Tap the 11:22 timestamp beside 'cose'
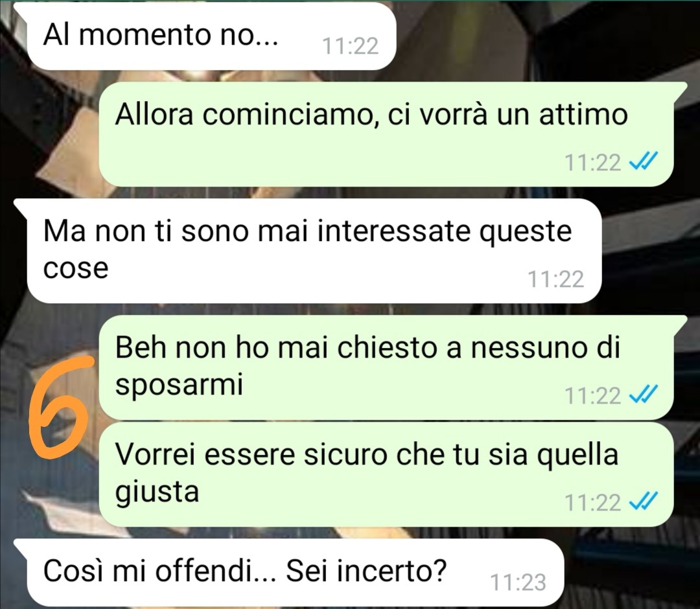 point(556,279)
